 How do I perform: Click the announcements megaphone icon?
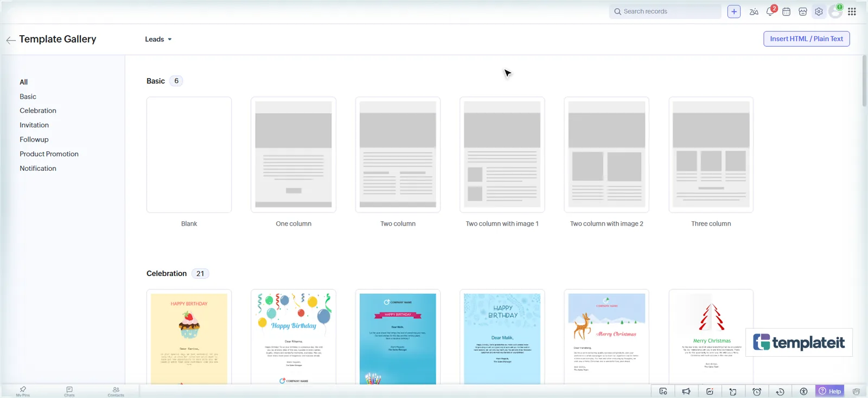[x=686, y=391]
